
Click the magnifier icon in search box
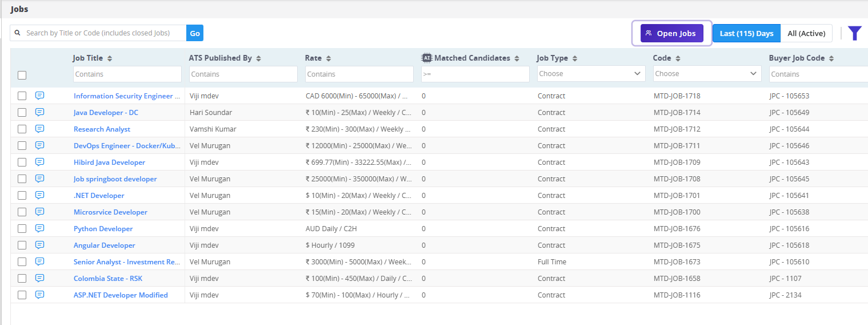click(x=18, y=33)
